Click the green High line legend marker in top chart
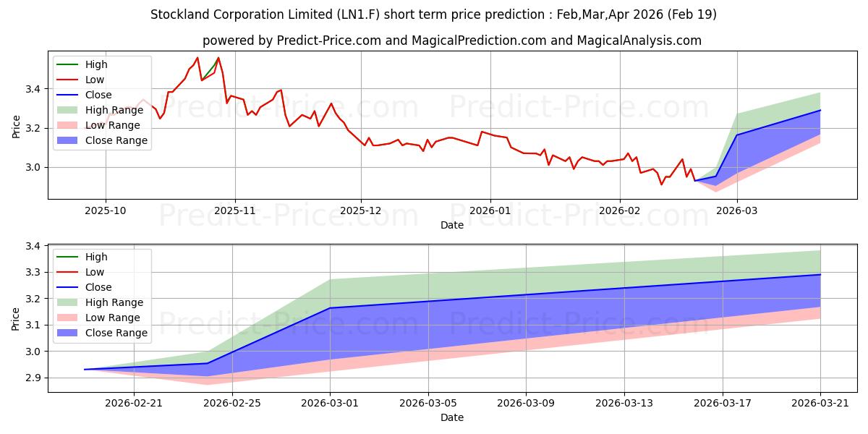This screenshot has width=868, height=434. [69, 64]
